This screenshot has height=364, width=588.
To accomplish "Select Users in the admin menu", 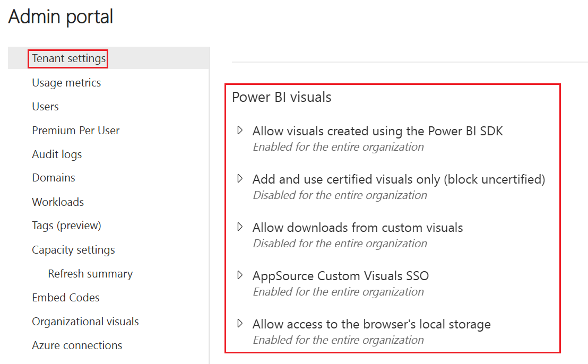I will [45, 107].
